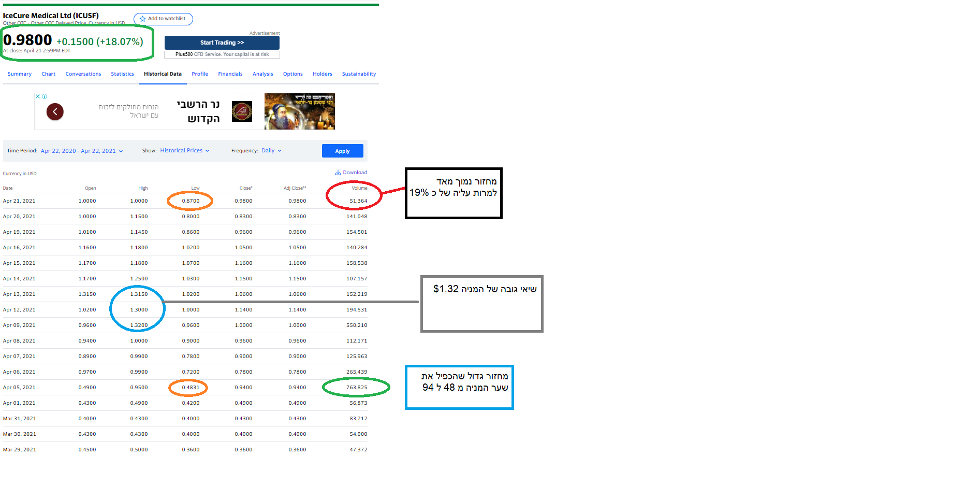Click the 0.9800 current price

coord(27,40)
